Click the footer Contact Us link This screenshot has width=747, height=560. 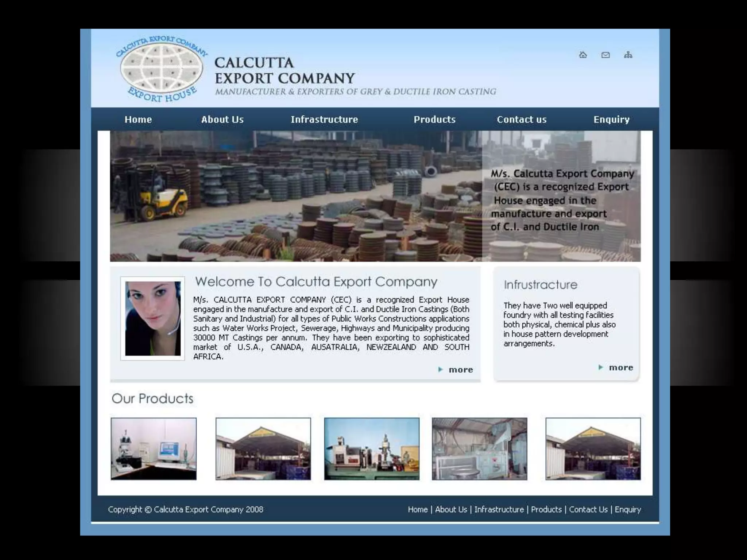(588, 509)
